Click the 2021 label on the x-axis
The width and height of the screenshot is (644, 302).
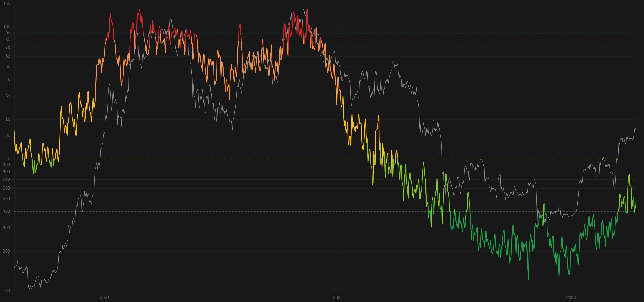pos(105,298)
